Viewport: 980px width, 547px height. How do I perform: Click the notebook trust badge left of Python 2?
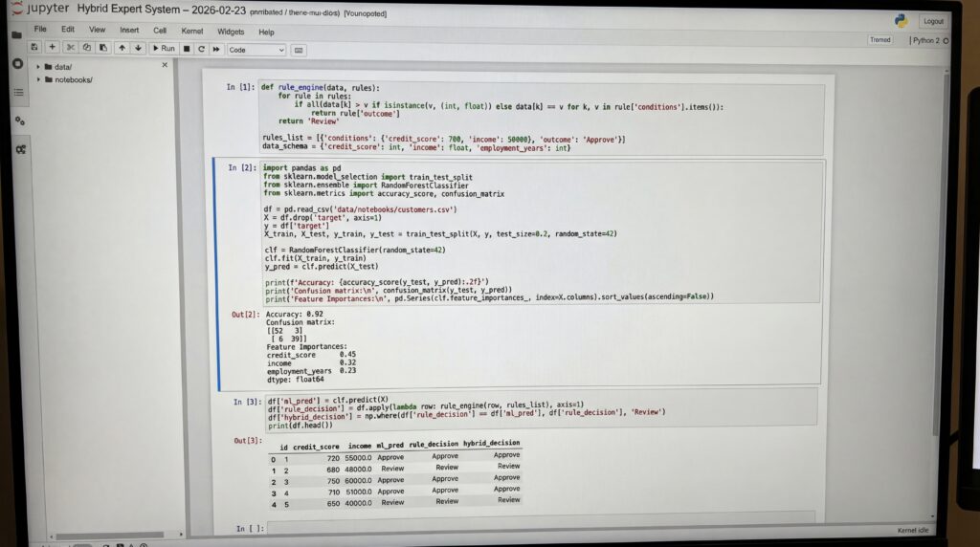click(x=880, y=40)
